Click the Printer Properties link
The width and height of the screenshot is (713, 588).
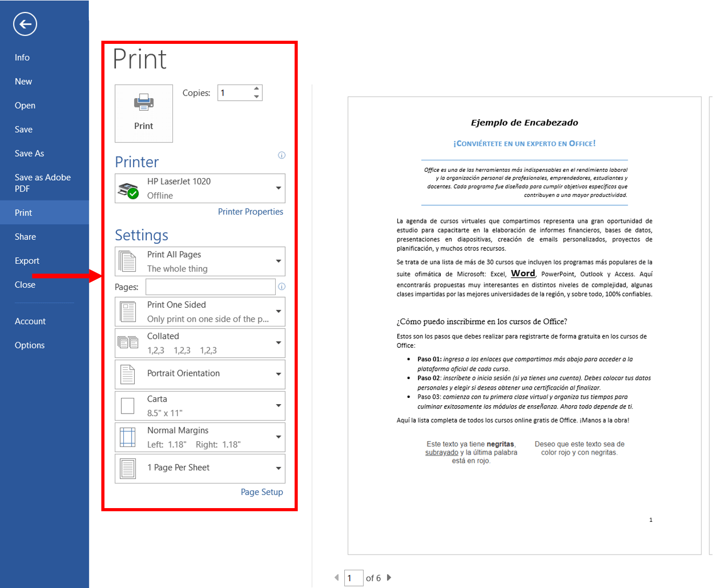click(x=251, y=211)
